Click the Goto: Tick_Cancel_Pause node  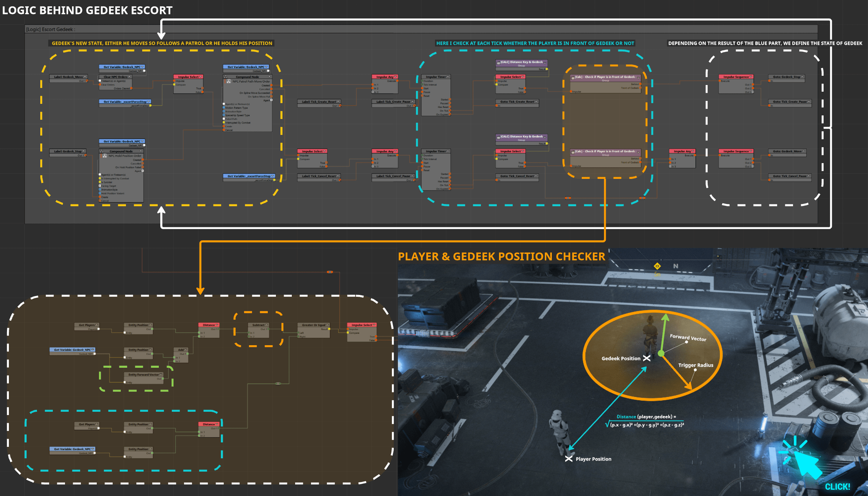point(790,176)
